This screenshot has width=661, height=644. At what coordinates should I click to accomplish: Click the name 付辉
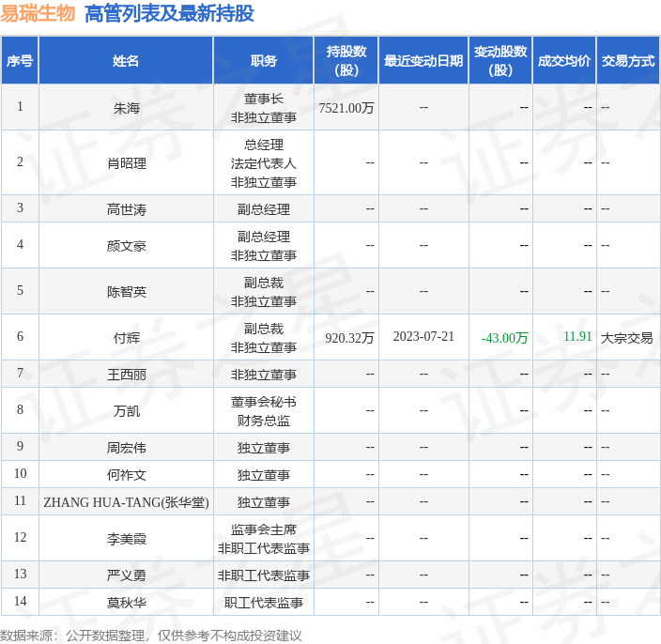(x=126, y=338)
